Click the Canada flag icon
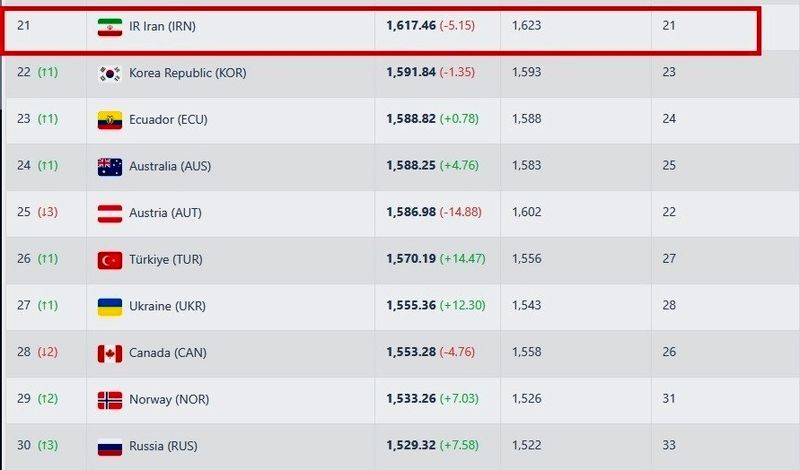Screen dimensions: 800x470 [x=110, y=353]
